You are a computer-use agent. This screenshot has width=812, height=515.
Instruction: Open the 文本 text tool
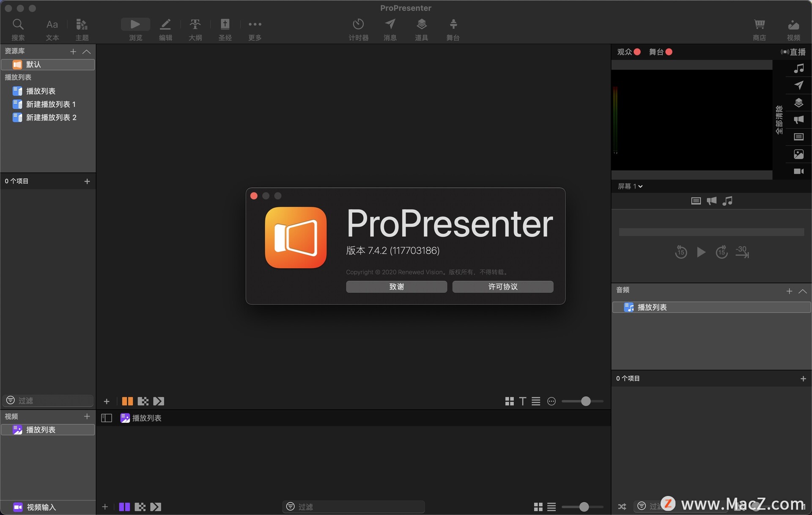[x=52, y=29]
